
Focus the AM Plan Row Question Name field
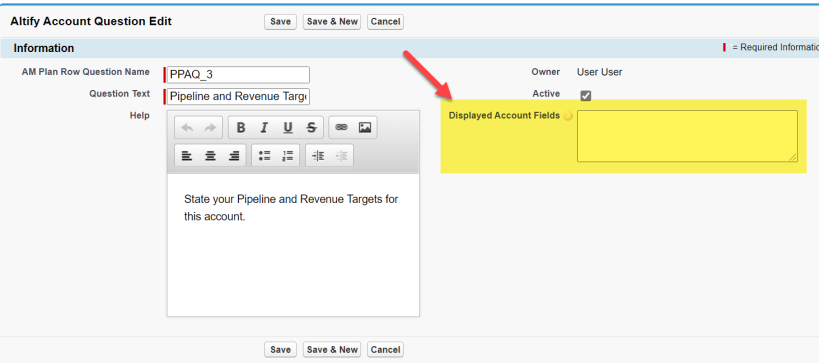click(238, 75)
